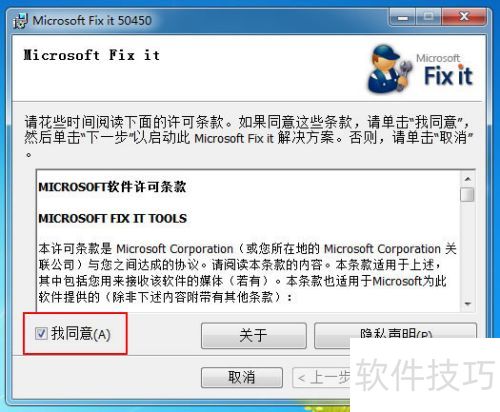Click the MICROSOFT软件许可条款 heading

[x=112, y=187]
